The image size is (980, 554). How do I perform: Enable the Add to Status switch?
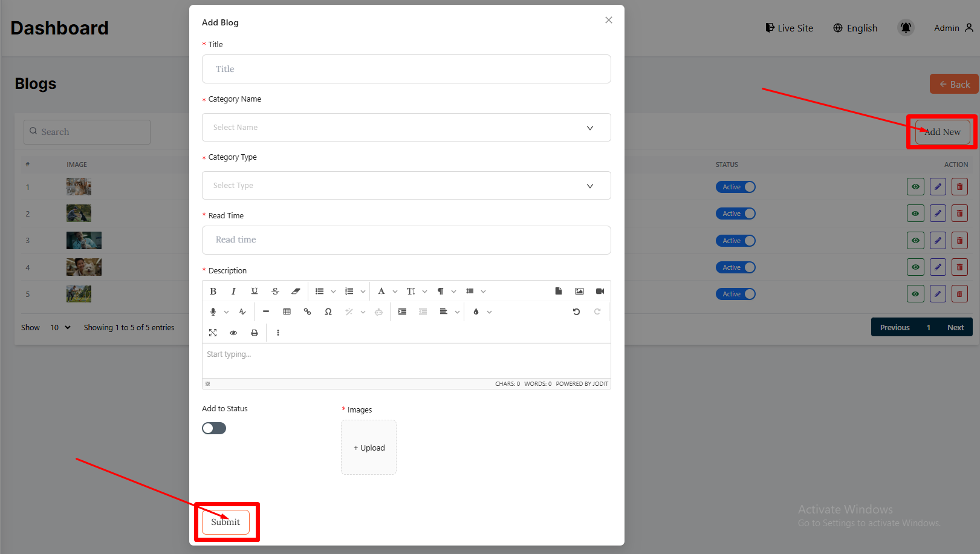coord(214,428)
